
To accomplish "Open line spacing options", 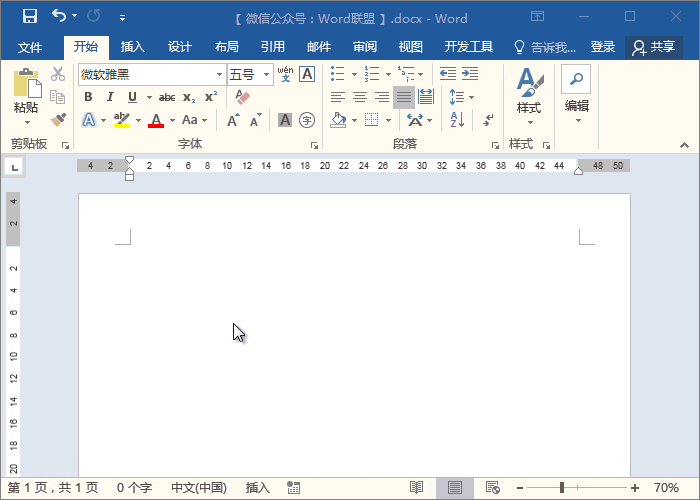I will (457, 97).
